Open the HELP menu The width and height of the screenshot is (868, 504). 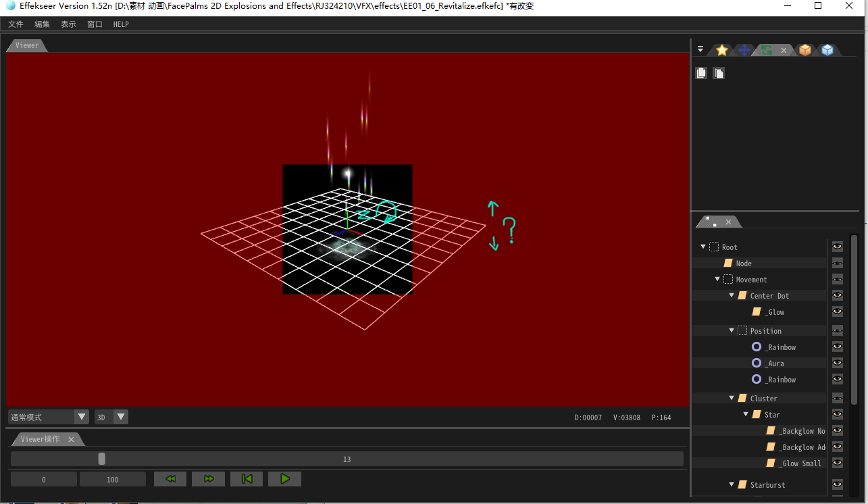coord(121,24)
